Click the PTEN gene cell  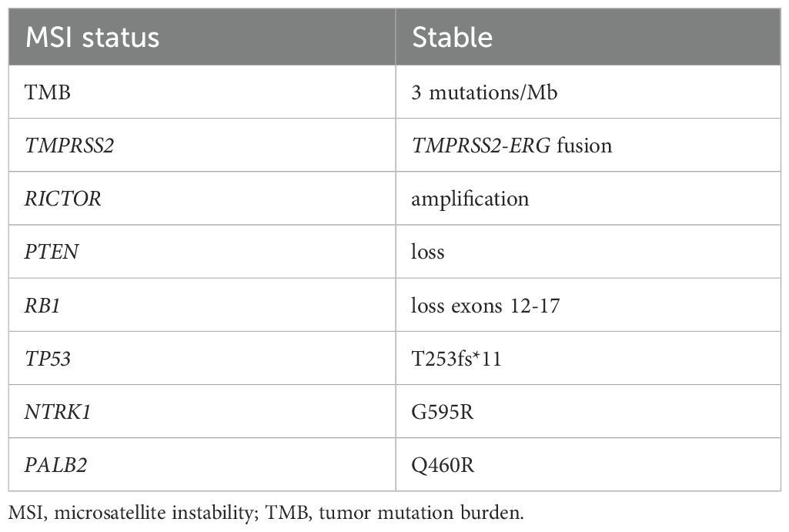(x=52, y=252)
